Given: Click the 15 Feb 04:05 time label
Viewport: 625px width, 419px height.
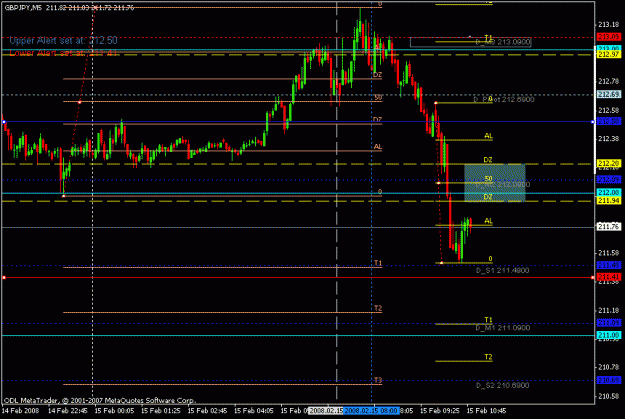Looking at the screenshot, I should (x=254, y=411).
